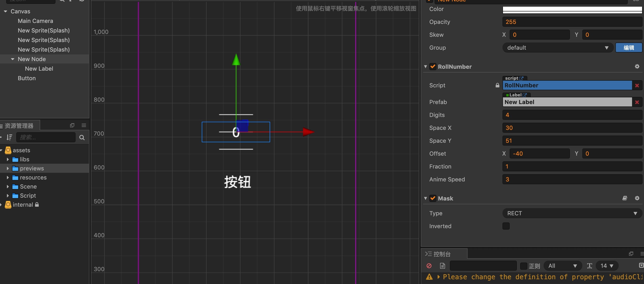Click the RollNumber component gear icon
This screenshot has height=284, width=644.
(x=637, y=66)
